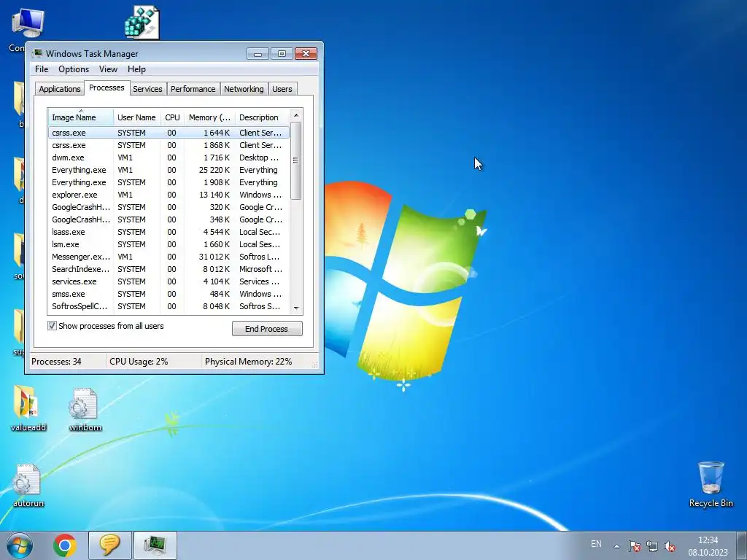
Task: Select Everything.exe run by SYSTEM
Action: (x=169, y=182)
